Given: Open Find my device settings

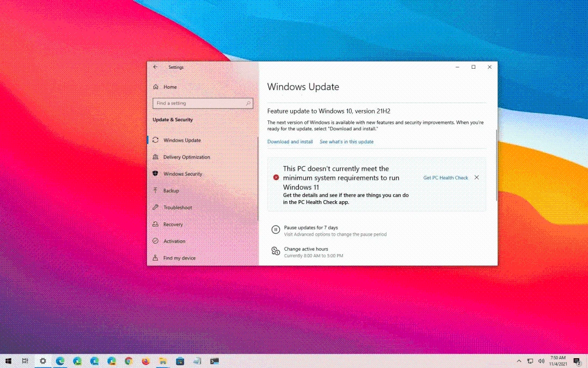Looking at the screenshot, I should (x=179, y=258).
